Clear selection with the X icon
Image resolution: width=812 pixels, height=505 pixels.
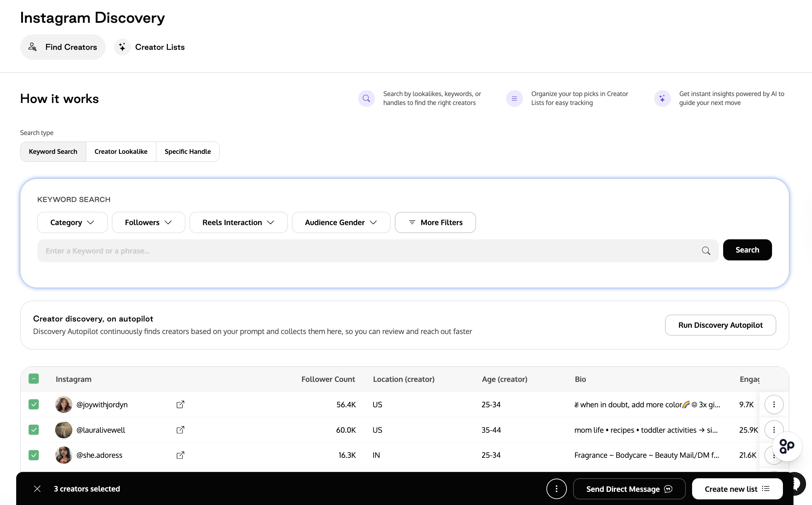[x=37, y=489]
